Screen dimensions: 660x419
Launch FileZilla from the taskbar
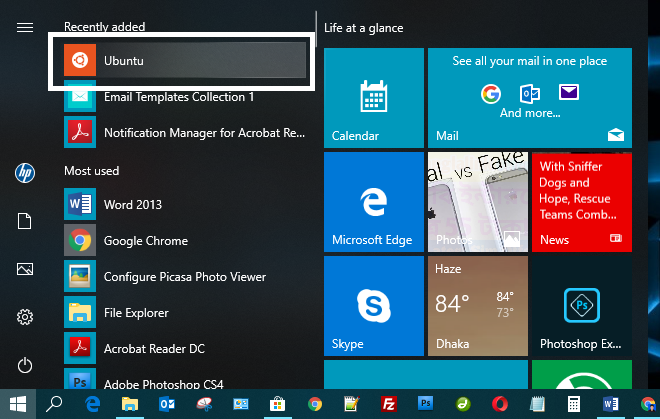pos(389,404)
